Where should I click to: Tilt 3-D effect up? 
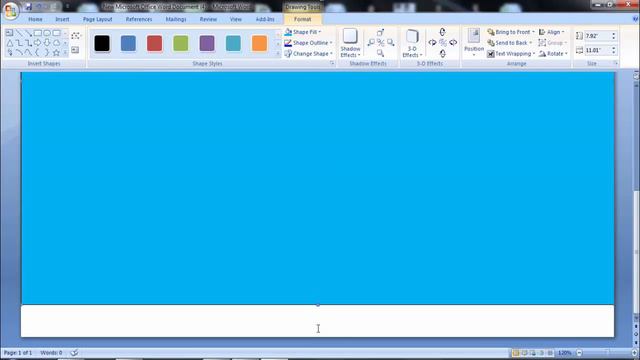pyautogui.click(x=442, y=32)
